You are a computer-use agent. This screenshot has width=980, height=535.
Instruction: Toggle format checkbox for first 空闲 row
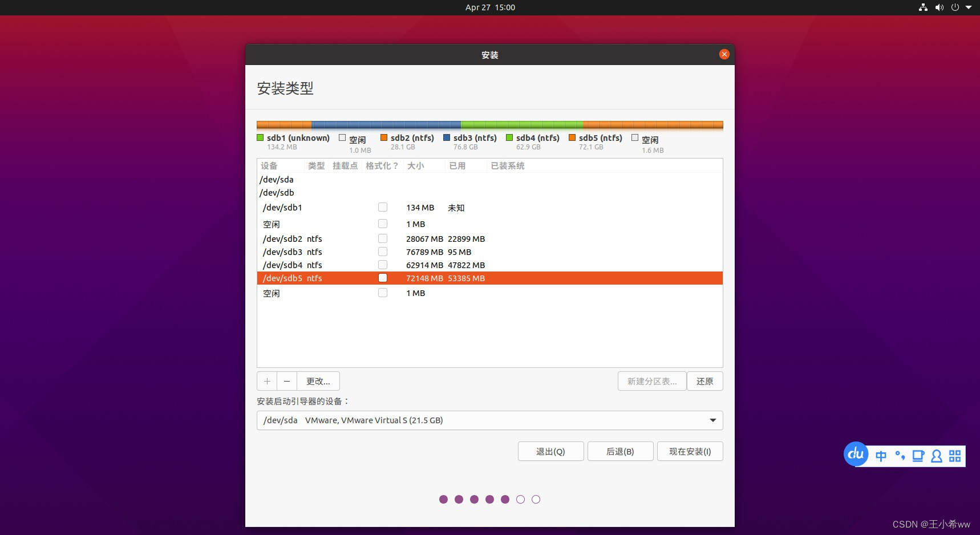[x=383, y=224]
